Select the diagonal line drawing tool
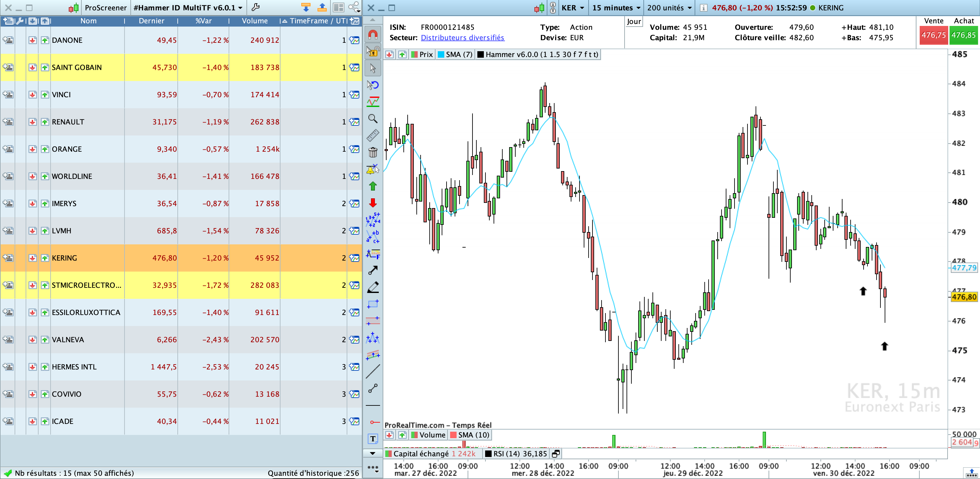 [373, 371]
